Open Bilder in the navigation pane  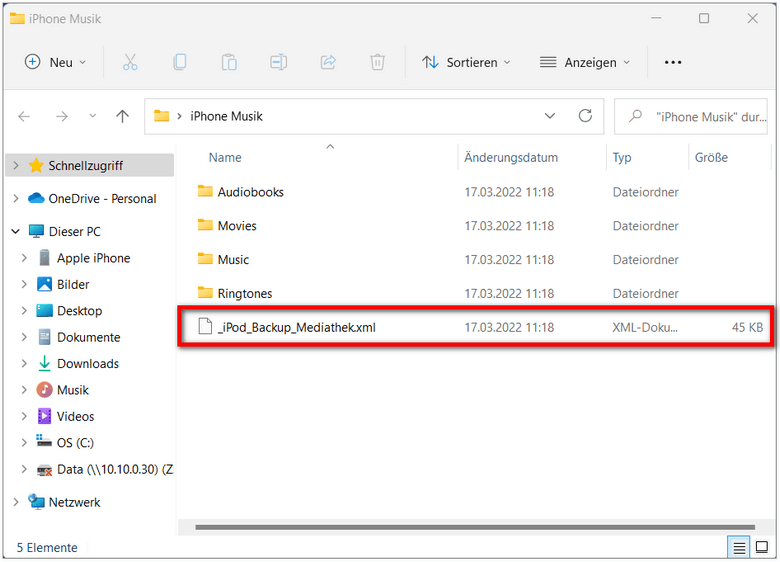tap(73, 284)
